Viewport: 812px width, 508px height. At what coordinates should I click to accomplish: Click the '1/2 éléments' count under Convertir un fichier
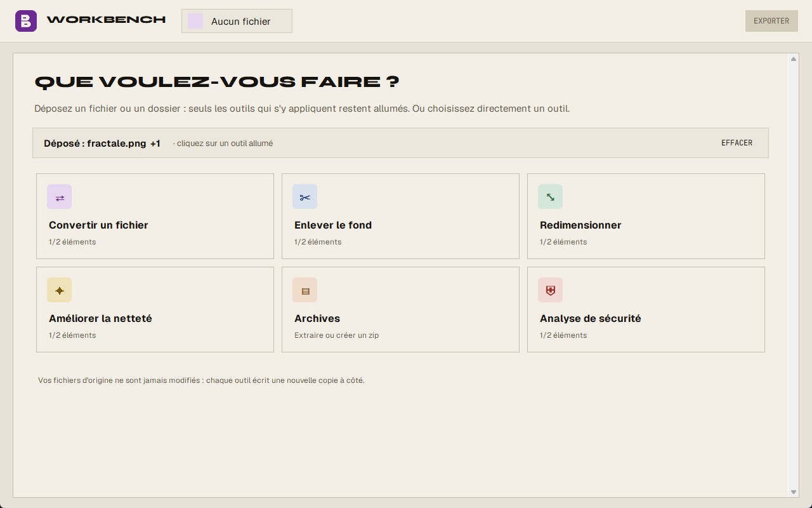[x=72, y=242]
